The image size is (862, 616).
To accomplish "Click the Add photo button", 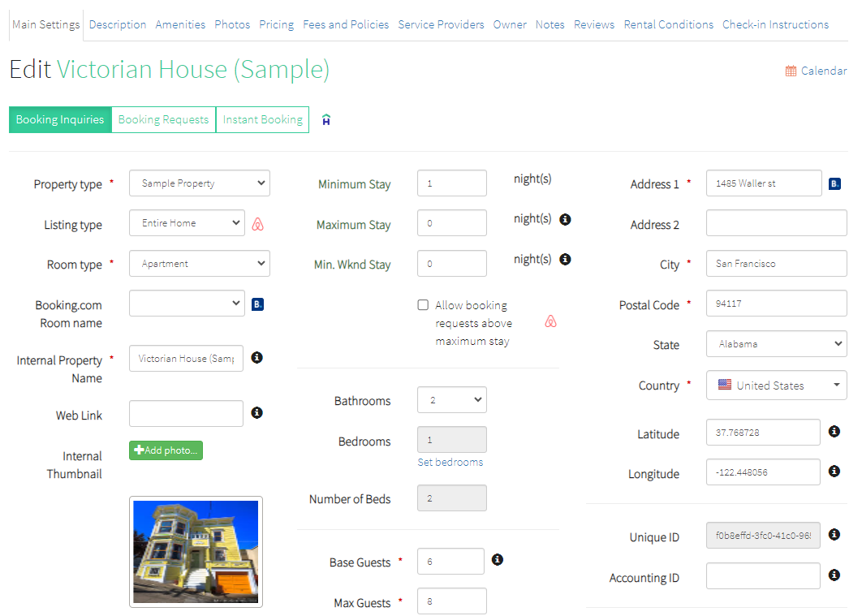I will point(166,450).
